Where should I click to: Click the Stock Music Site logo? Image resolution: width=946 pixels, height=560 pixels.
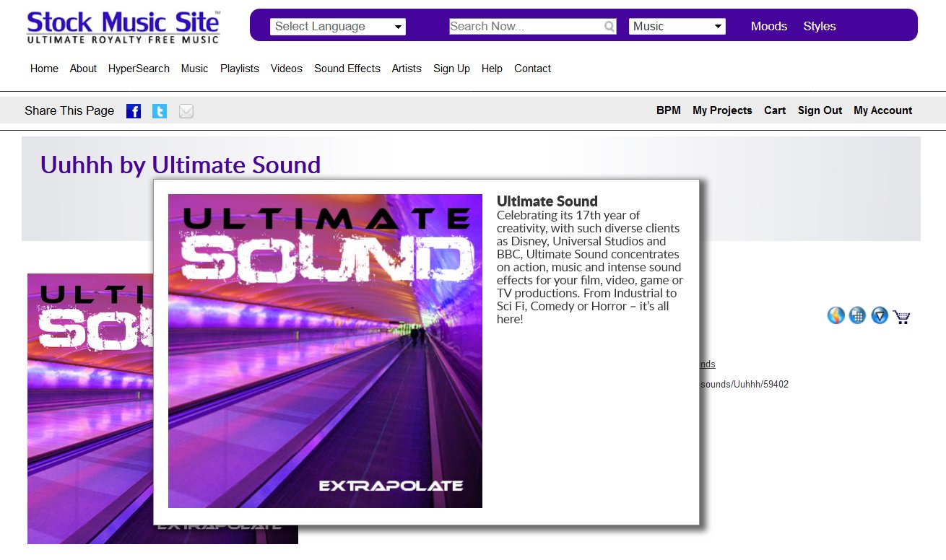click(x=123, y=27)
